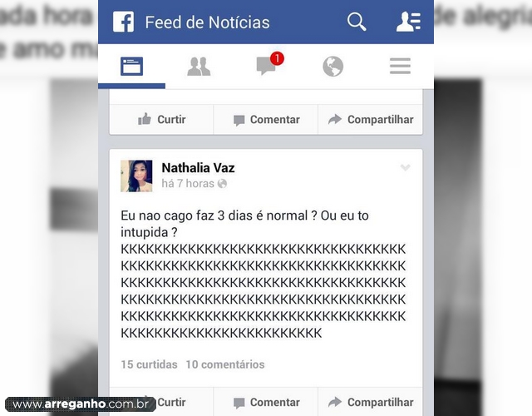Tap Comentar below Nathalia's post
This screenshot has height=416, width=532.
point(266,402)
